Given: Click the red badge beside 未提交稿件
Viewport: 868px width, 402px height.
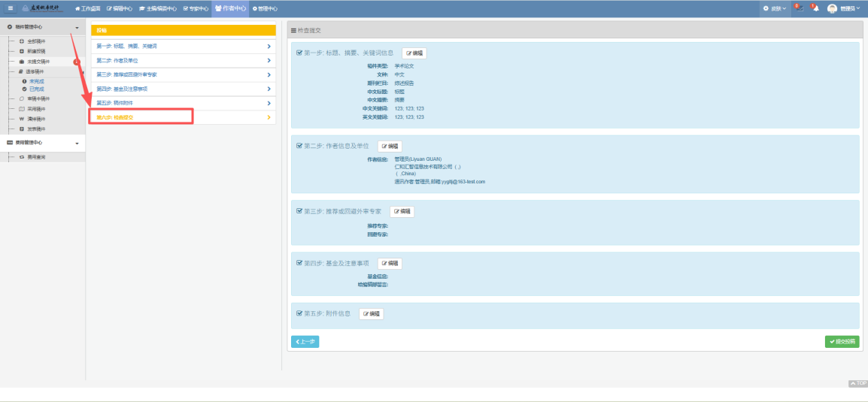Looking at the screenshot, I should click(77, 61).
